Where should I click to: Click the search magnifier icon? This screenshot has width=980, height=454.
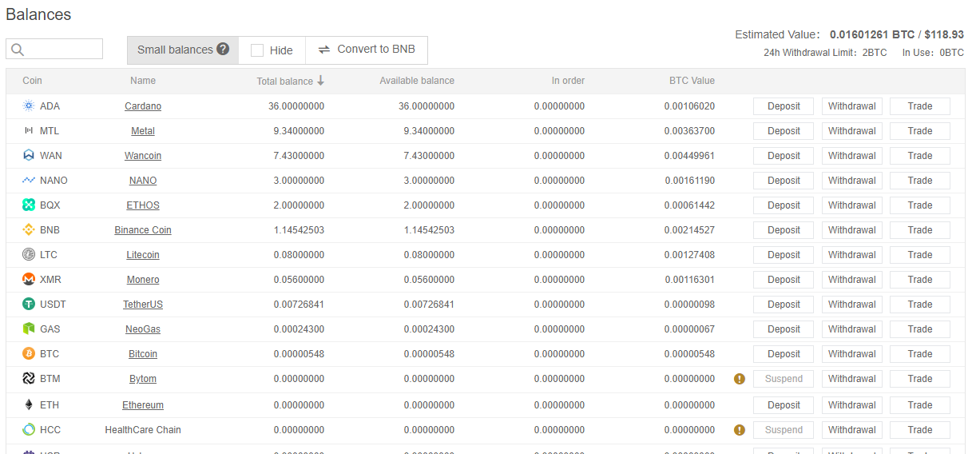point(17,50)
